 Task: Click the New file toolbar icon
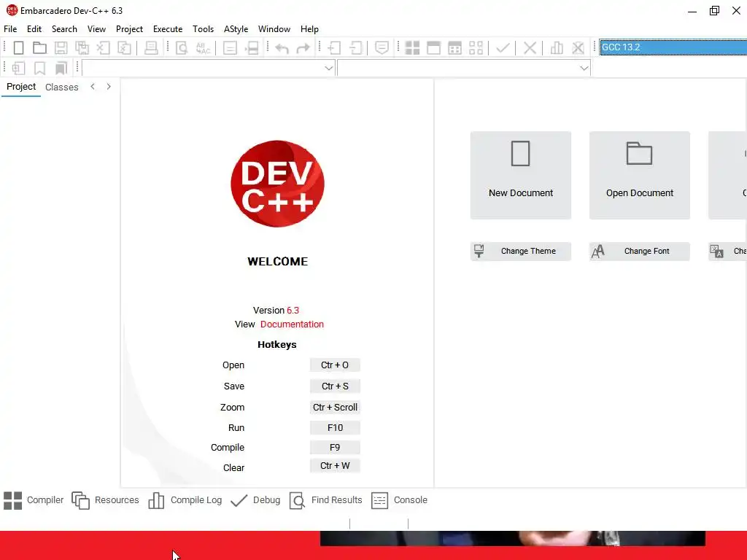click(x=18, y=47)
